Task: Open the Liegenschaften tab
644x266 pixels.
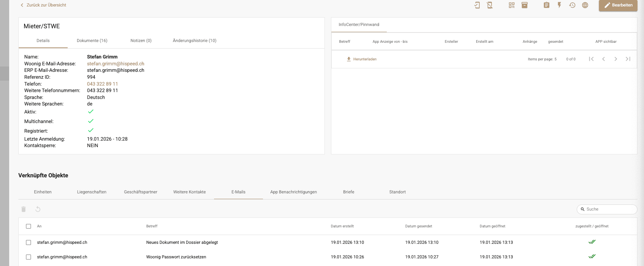Action: [92, 192]
